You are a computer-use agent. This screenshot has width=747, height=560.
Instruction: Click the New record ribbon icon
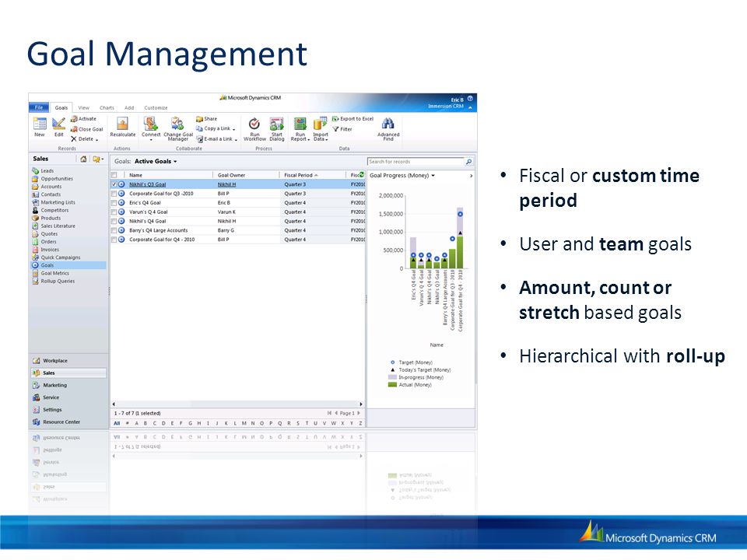pos(40,124)
